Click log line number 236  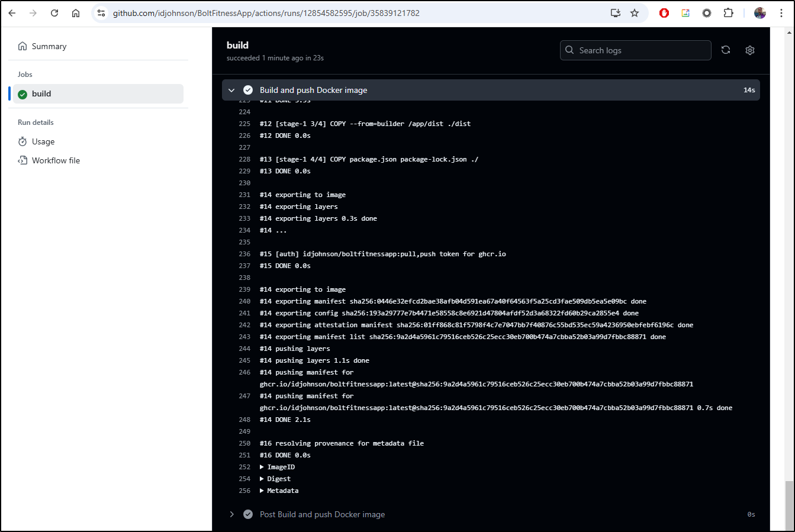(x=244, y=254)
